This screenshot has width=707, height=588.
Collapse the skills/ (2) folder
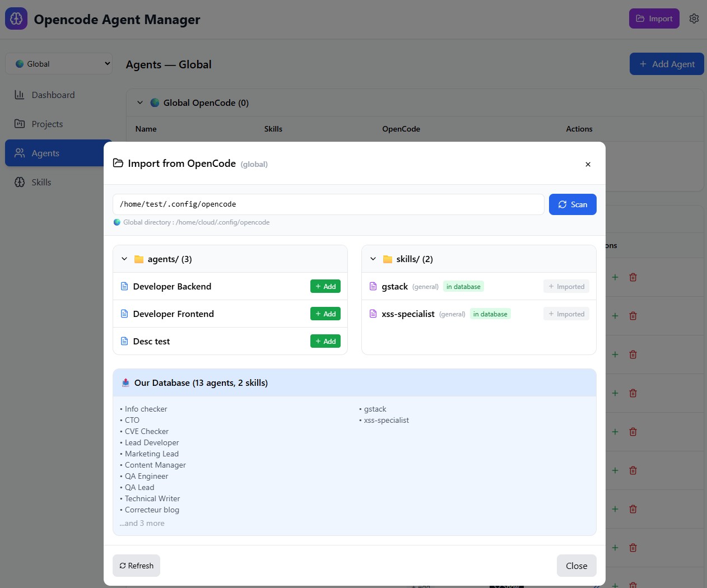pyautogui.click(x=373, y=259)
